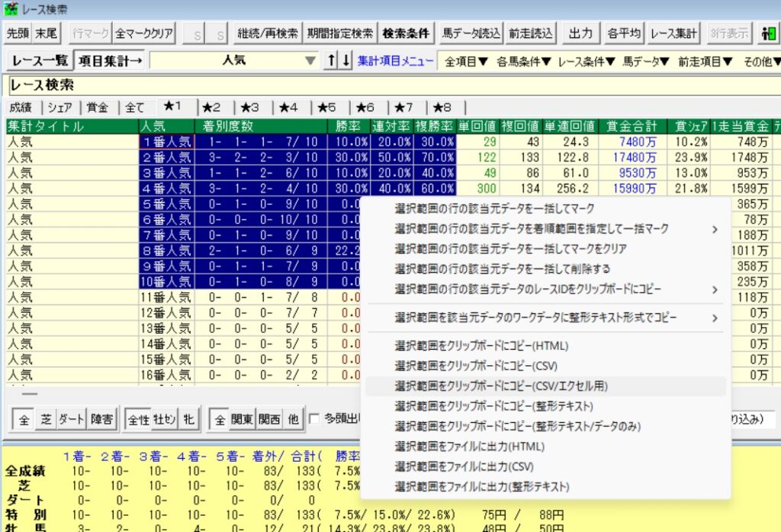
Task: Click the app icon in title bar
Action: [x=11, y=8]
